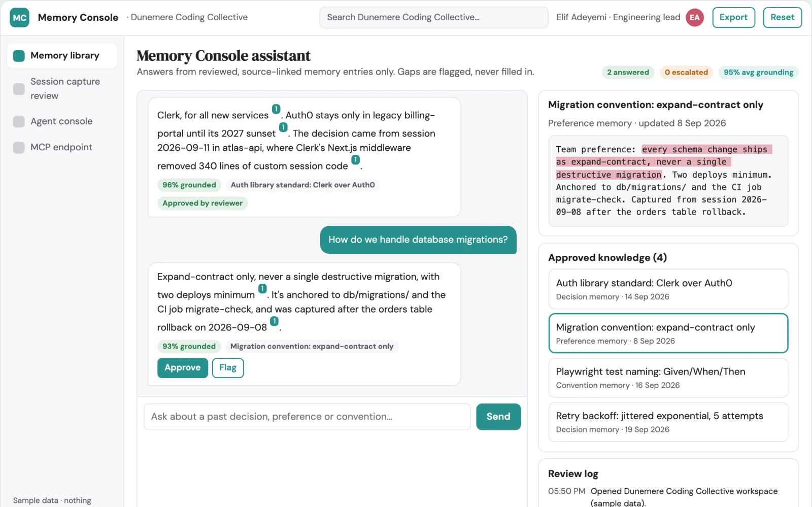Open the EA user avatar
Image resolution: width=812 pixels, height=507 pixels.
(695, 18)
